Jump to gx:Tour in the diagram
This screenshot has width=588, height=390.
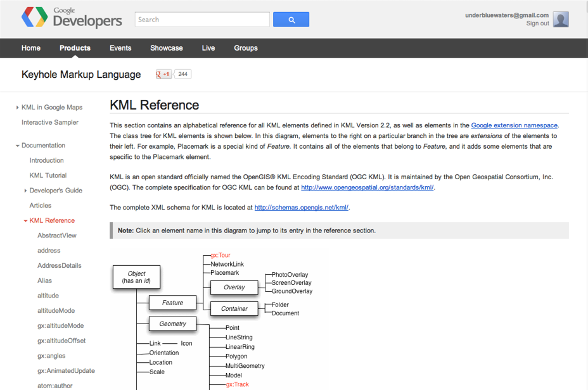pyautogui.click(x=220, y=255)
